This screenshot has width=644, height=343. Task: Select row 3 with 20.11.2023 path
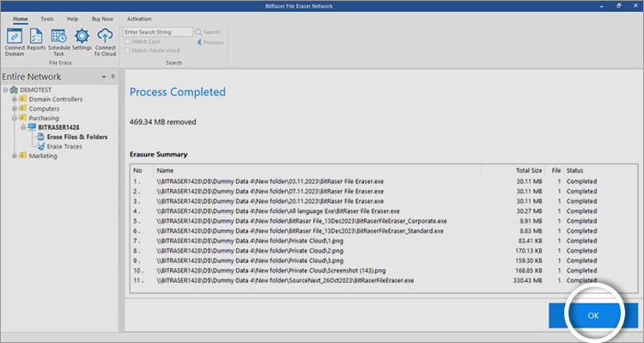[x=384, y=201]
